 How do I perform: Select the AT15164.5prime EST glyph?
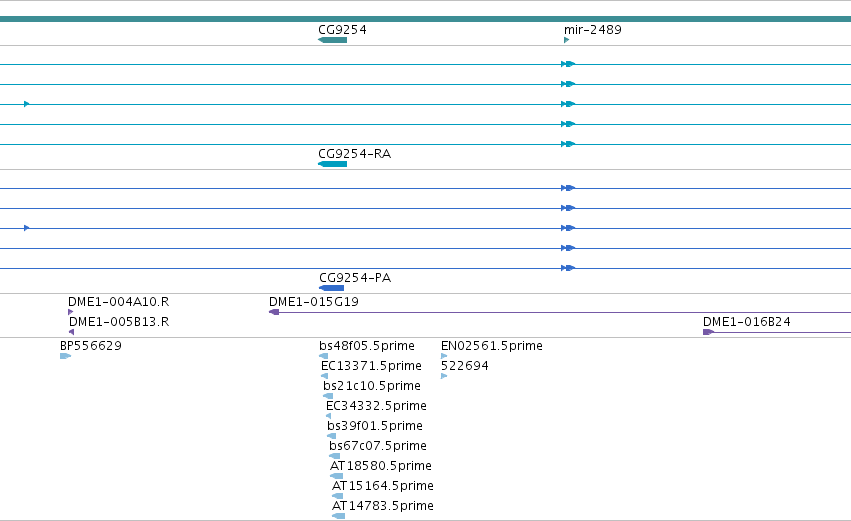click(x=338, y=496)
